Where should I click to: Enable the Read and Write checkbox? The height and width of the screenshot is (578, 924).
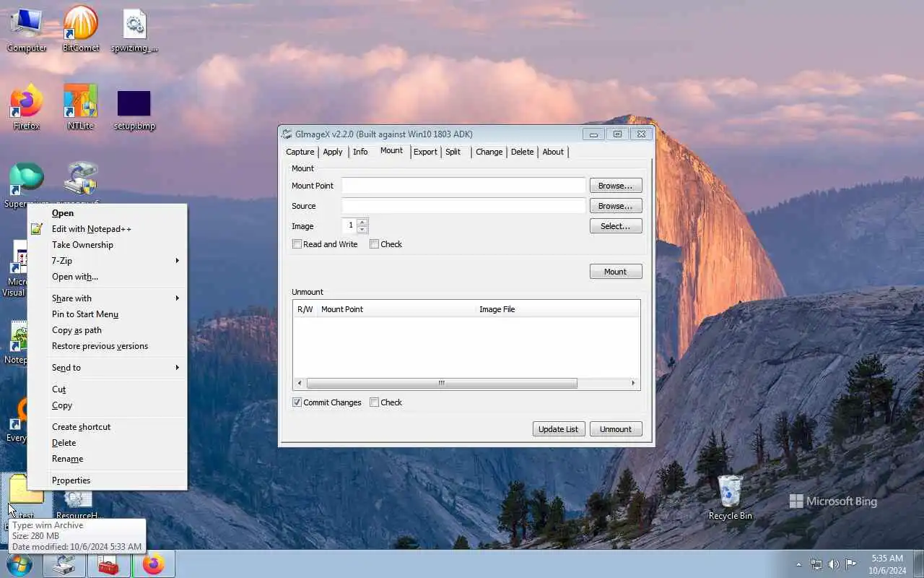pyautogui.click(x=297, y=244)
